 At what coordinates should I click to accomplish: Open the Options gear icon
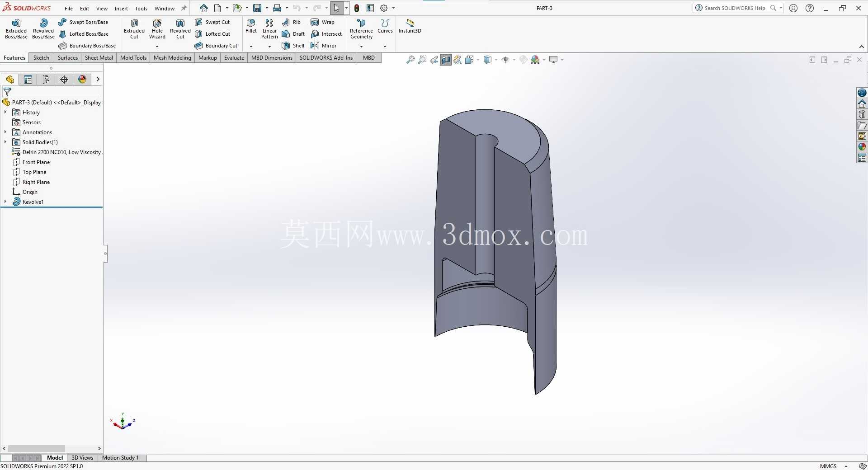[384, 8]
